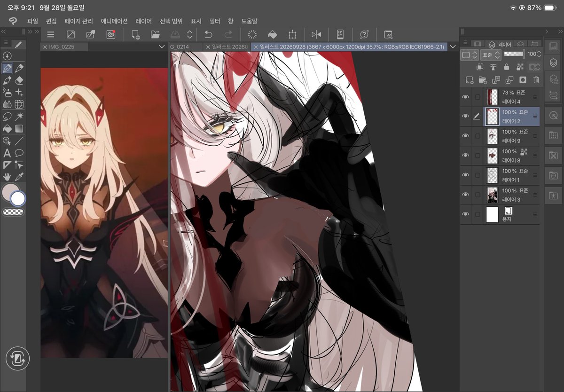Select the Eyedropper tool
This screenshot has height=392, width=564.
coord(19,177)
